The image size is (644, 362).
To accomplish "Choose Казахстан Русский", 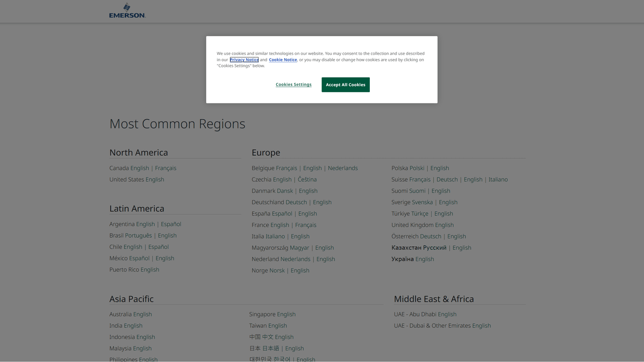I will (x=434, y=248).
